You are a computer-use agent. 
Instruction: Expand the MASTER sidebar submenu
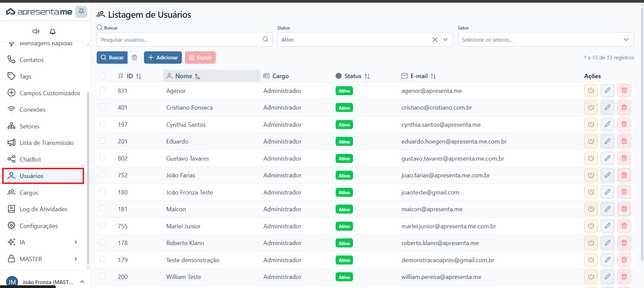pyautogui.click(x=76, y=259)
